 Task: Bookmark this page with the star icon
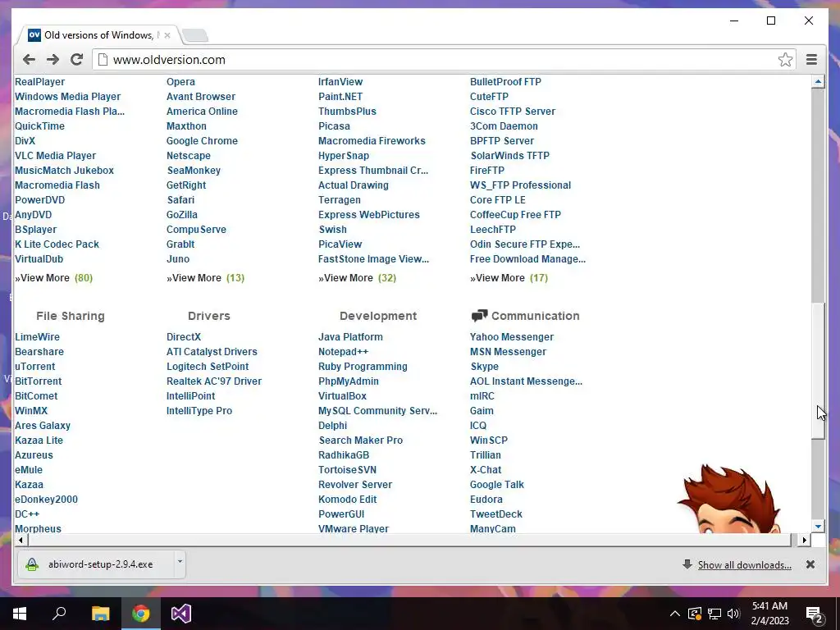785,59
